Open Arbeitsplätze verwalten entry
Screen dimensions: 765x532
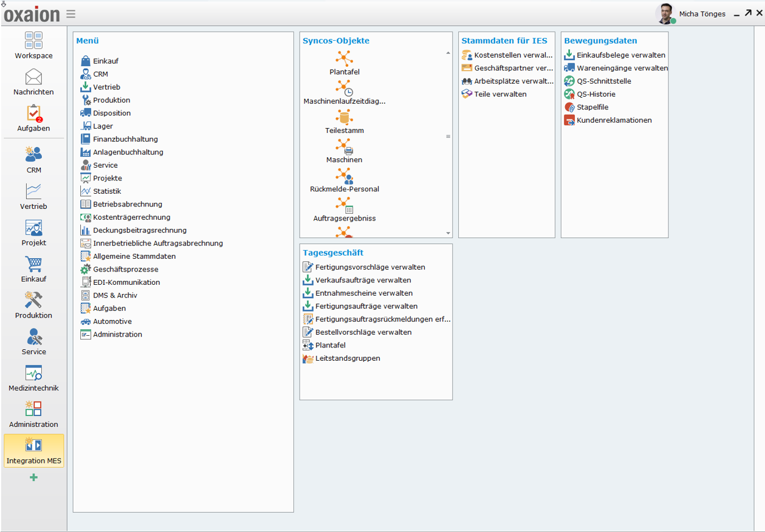click(507, 81)
